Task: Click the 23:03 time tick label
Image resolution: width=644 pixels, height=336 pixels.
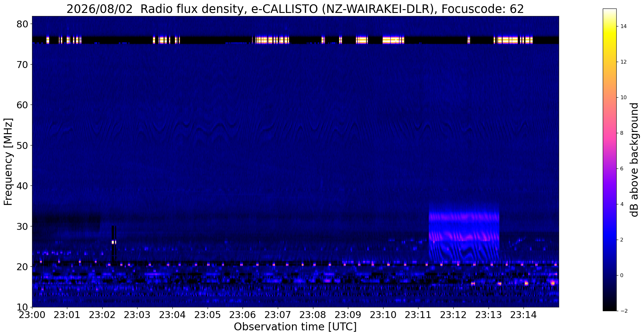Action: coord(137,315)
